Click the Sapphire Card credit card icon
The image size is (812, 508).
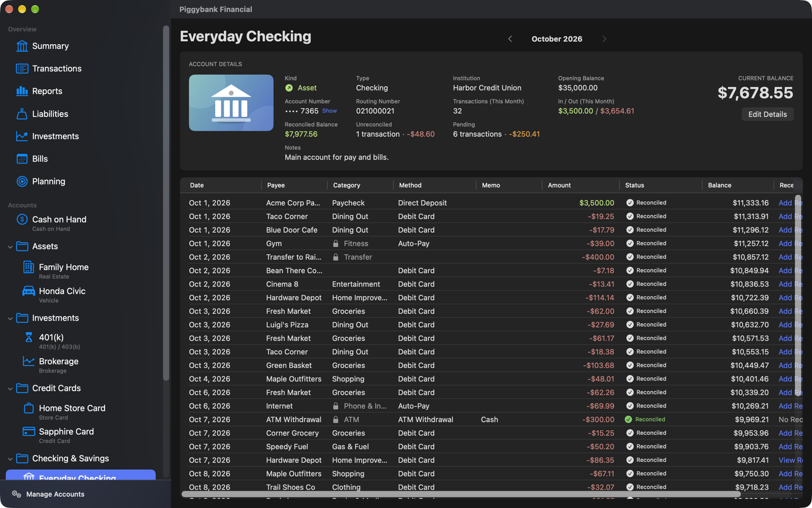pyautogui.click(x=28, y=431)
